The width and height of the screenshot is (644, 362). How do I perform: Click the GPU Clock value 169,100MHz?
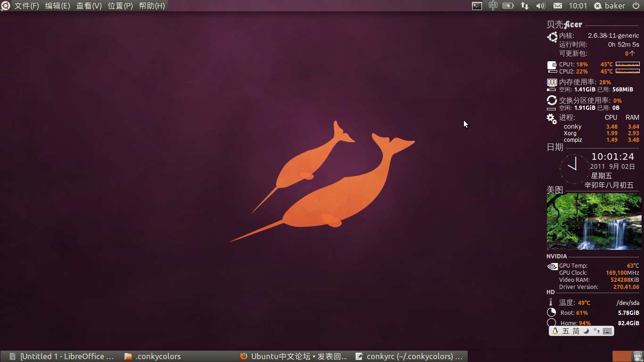pyautogui.click(x=622, y=273)
